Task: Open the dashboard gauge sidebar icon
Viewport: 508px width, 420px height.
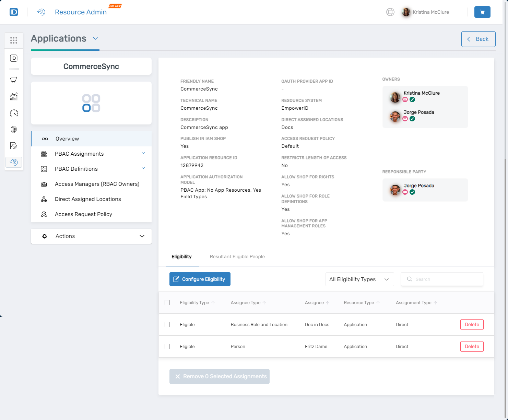Action: coord(14,113)
